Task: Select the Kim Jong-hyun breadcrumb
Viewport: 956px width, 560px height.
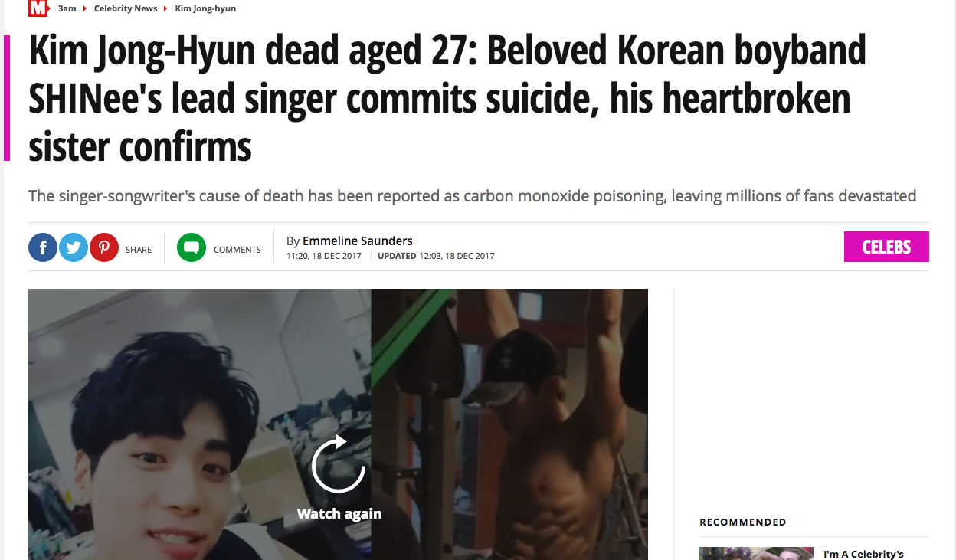Action: tap(205, 8)
